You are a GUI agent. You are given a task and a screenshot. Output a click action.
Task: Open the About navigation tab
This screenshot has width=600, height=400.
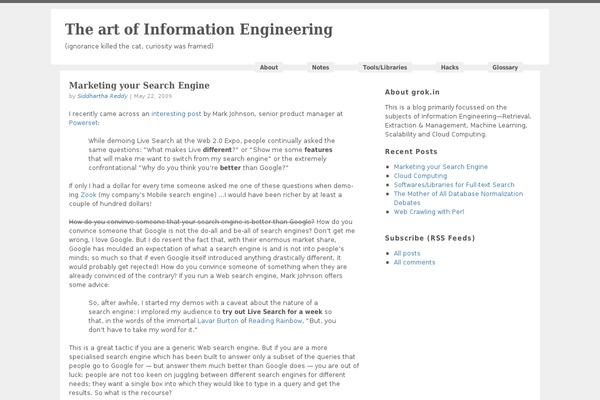(x=268, y=67)
